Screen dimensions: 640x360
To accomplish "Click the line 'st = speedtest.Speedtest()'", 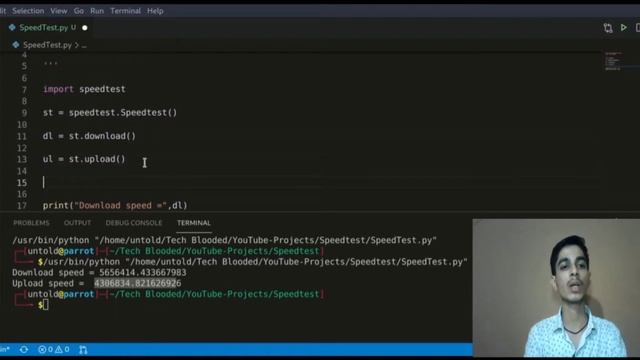I will (110, 113).
